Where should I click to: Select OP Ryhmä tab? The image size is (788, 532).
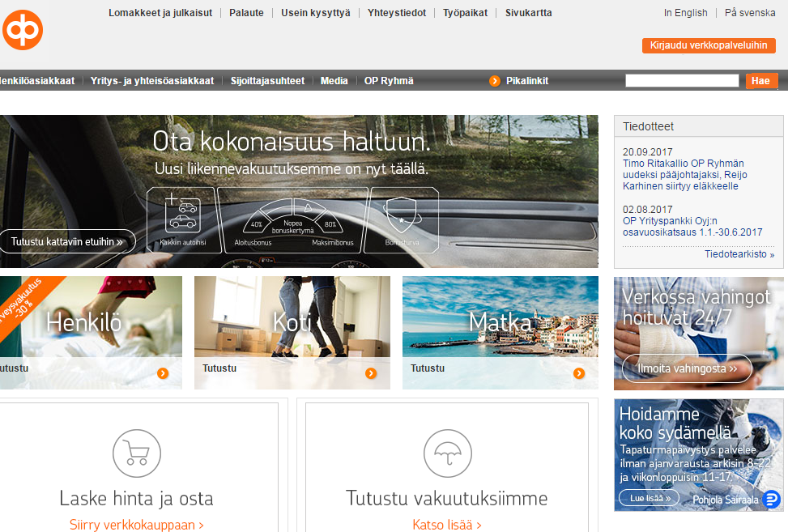pyautogui.click(x=389, y=81)
